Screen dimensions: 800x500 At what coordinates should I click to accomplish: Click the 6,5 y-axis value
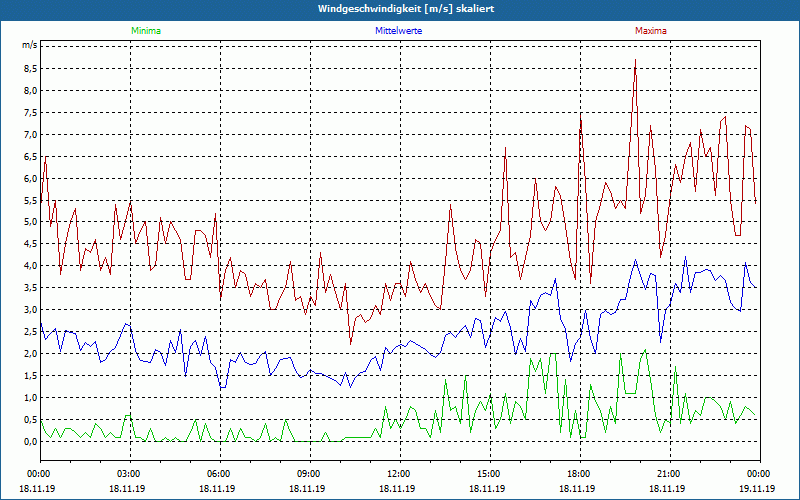point(31,157)
